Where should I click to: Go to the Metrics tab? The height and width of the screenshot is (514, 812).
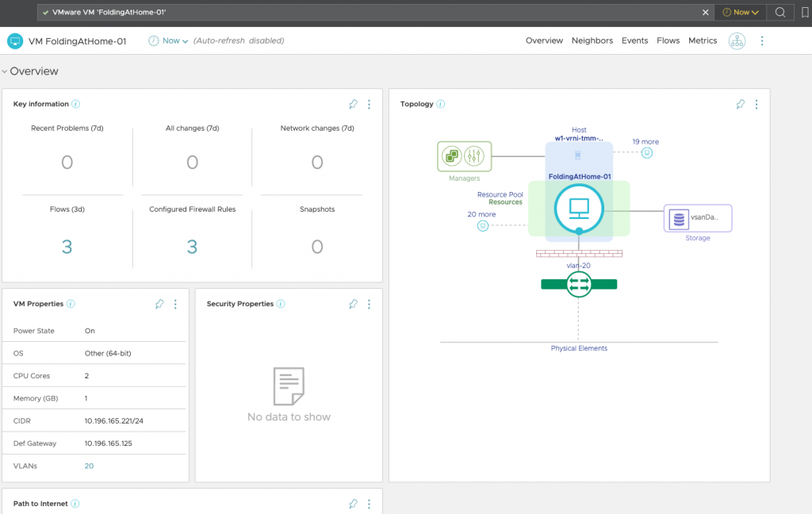[x=702, y=40]
